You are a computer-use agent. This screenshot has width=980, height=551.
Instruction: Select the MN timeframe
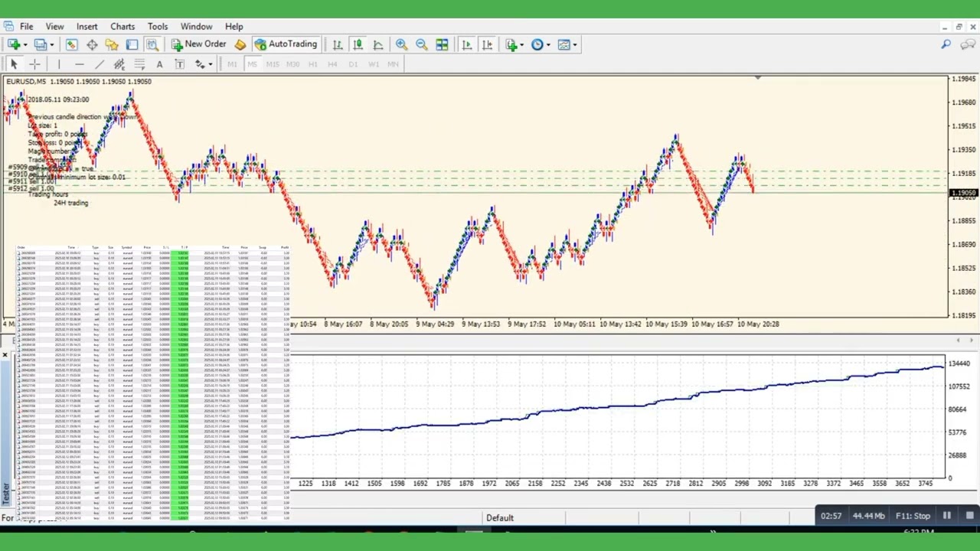[393, 64]
